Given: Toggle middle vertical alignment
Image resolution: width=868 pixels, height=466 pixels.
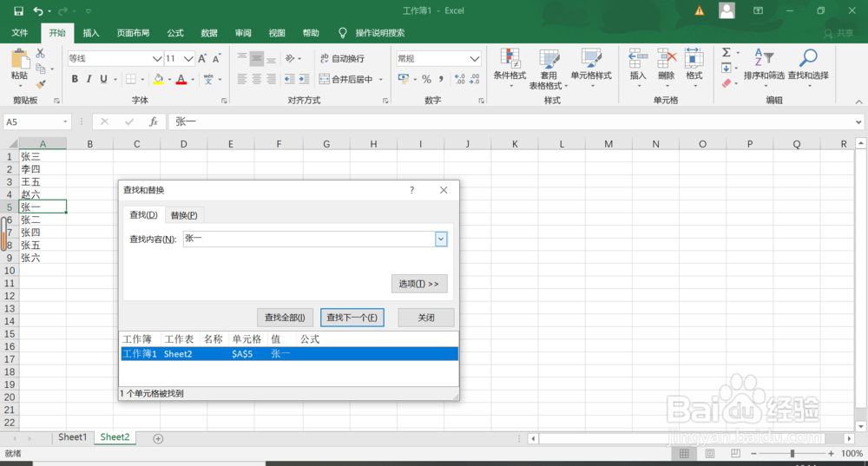Looking at the screenshot, I should coord(256,58).
